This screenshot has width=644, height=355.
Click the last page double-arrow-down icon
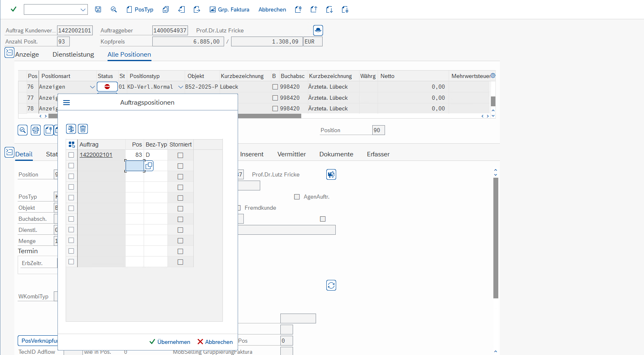[345, 9]
